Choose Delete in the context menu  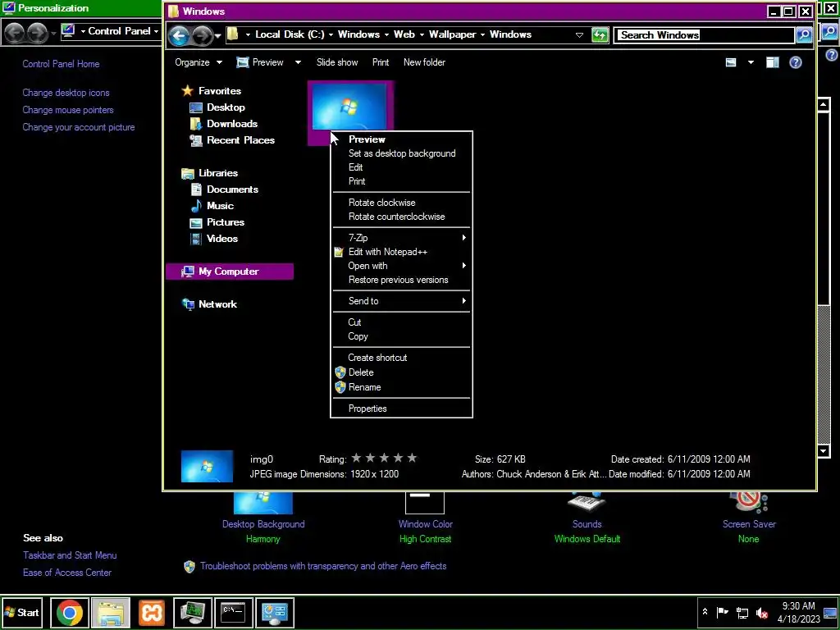click(x=401, y=372)
